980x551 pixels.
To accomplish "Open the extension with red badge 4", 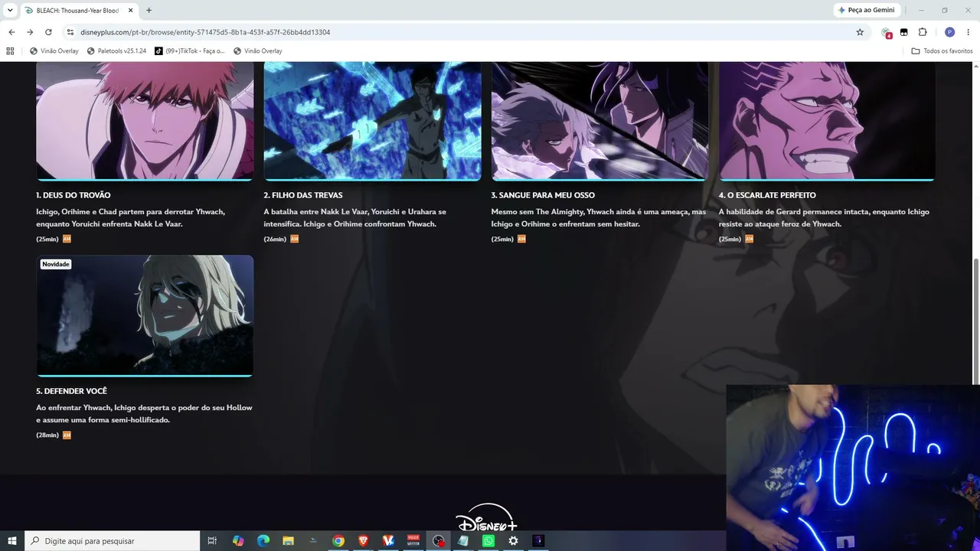I will pos(887,32).
